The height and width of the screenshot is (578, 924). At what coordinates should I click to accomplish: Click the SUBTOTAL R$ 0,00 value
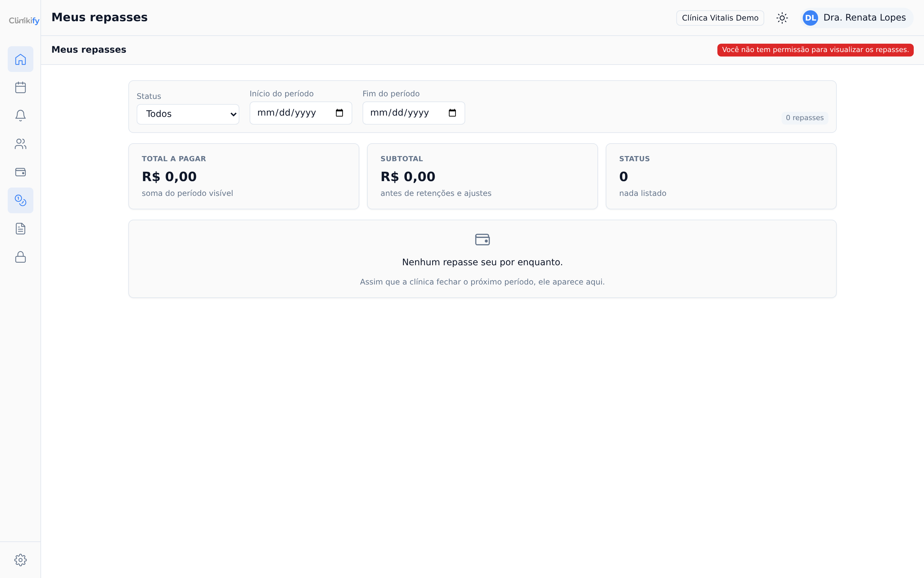point(408,177)
